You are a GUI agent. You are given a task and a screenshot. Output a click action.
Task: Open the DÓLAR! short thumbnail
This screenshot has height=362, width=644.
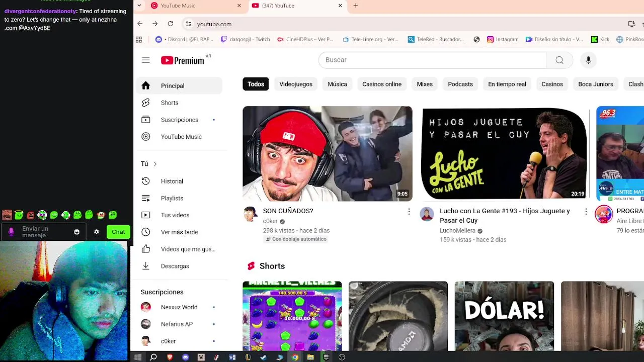tap(504, 316)
